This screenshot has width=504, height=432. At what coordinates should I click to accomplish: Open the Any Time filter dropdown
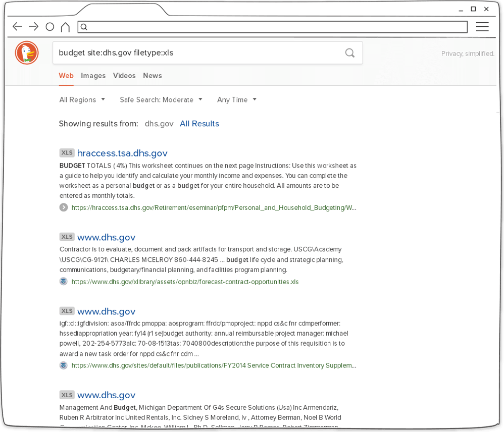click(237, 99)
